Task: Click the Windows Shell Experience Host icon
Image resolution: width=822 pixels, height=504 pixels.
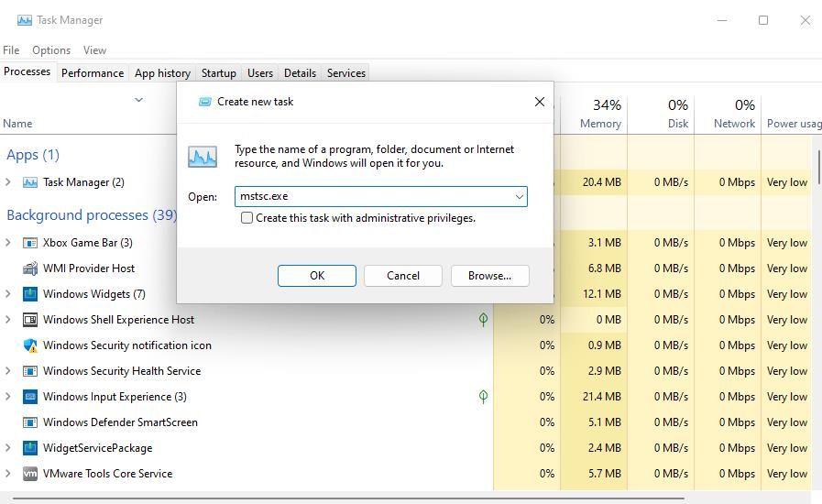Action: point(30,320)
